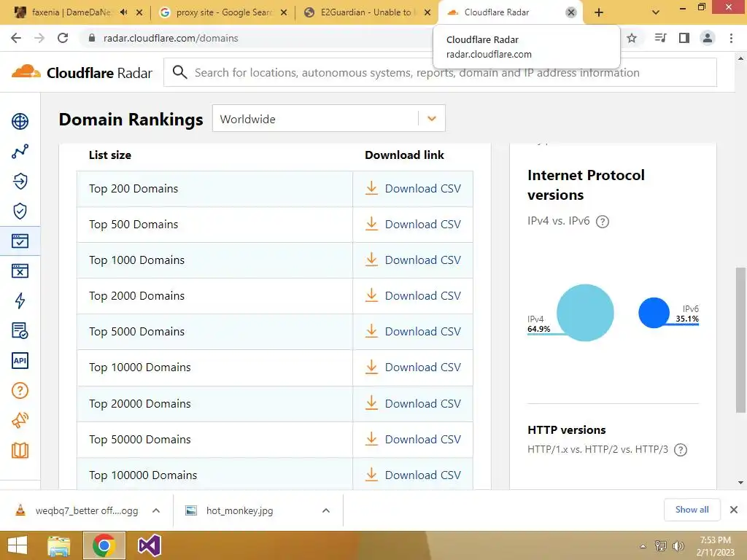The width and height of the screenshot is (747, 560).
Task: Toggle the Chrome side panel
Action: click(x=684, y=38)
